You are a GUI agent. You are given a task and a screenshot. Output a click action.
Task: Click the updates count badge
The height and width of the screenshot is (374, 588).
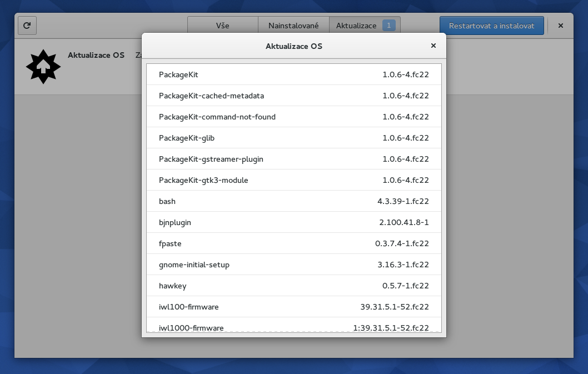389,26
